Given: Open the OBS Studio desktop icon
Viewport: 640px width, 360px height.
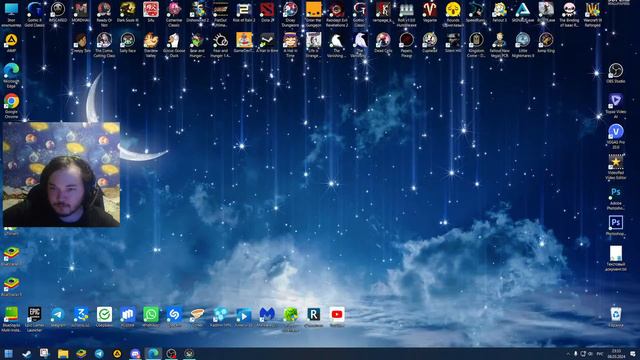Looking at the screenshot, I should click(616, 73).
